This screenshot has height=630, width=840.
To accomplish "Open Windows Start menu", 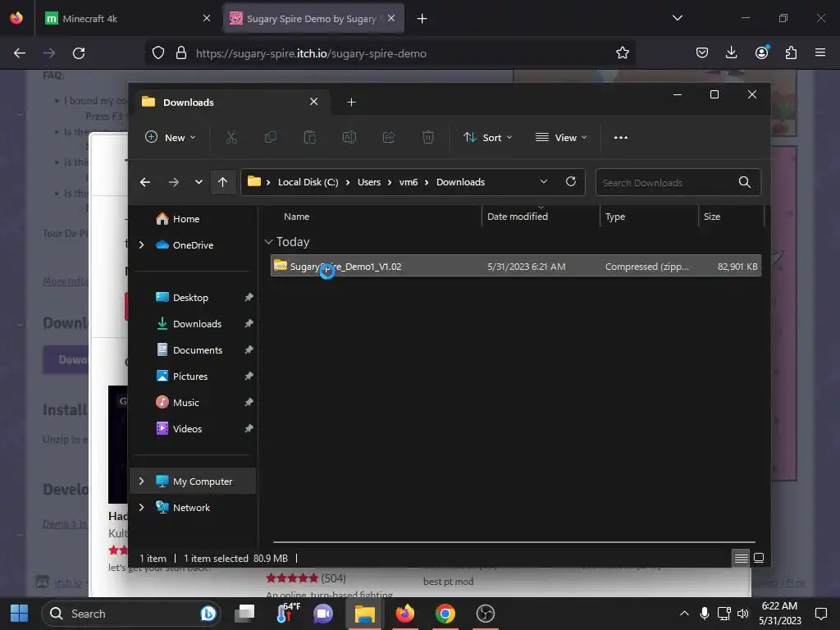I will tap(20, 614).
